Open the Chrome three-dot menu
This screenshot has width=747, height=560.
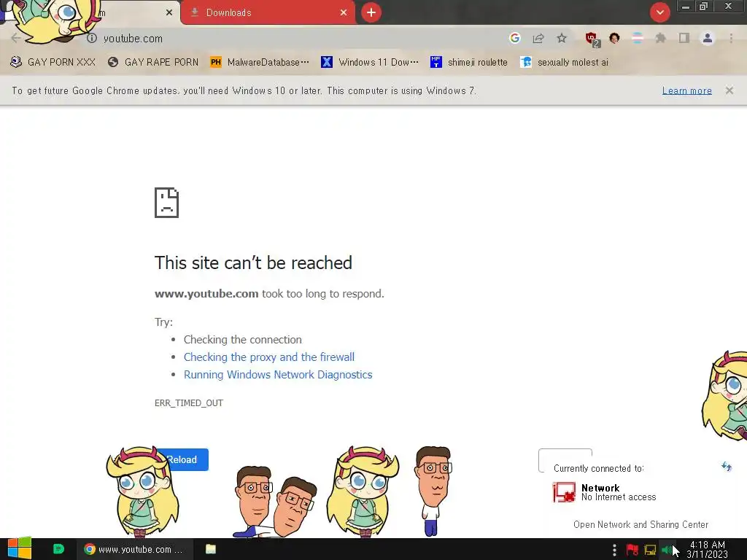(731, 38)
